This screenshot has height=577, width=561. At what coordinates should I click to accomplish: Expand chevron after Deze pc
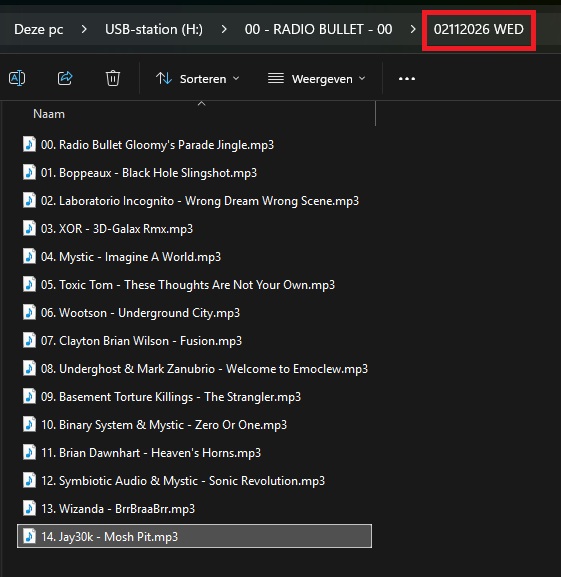coord(84,29)
